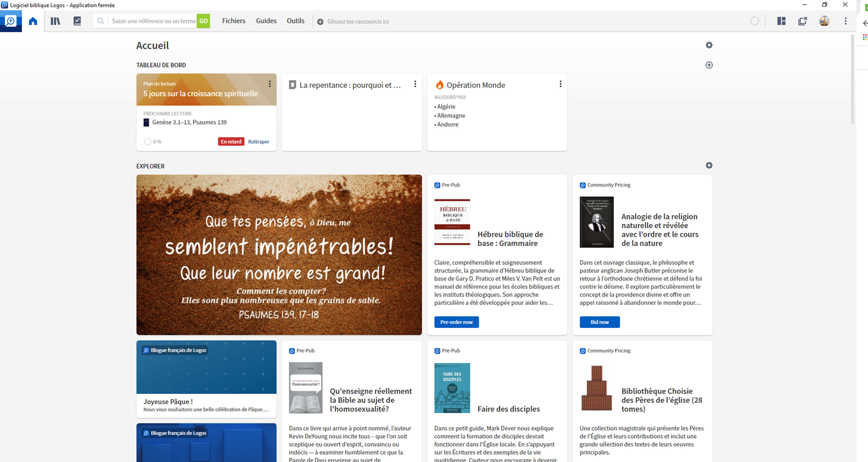Click the Bid now button
The width and height of the screenshot is (868, 462).
(x=600, y=322)
